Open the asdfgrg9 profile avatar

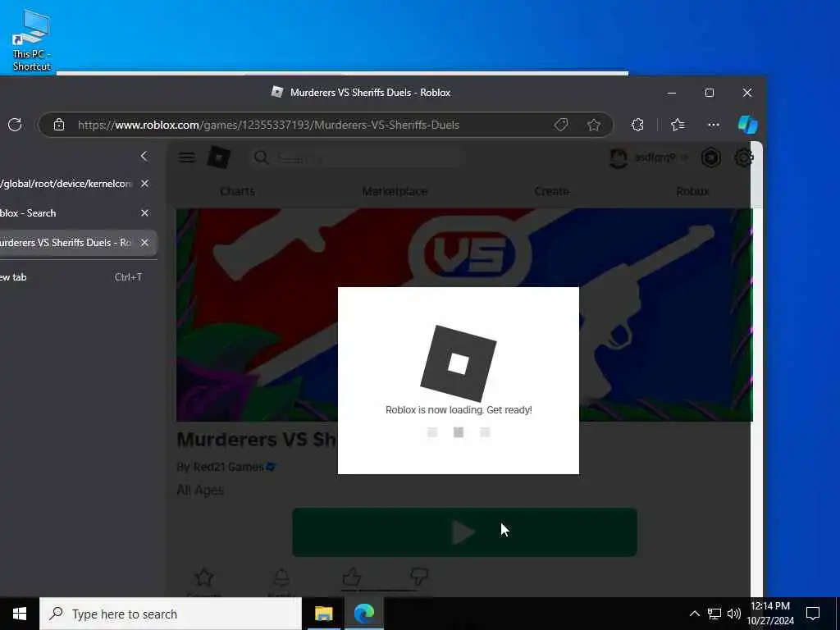coord(619,157)
